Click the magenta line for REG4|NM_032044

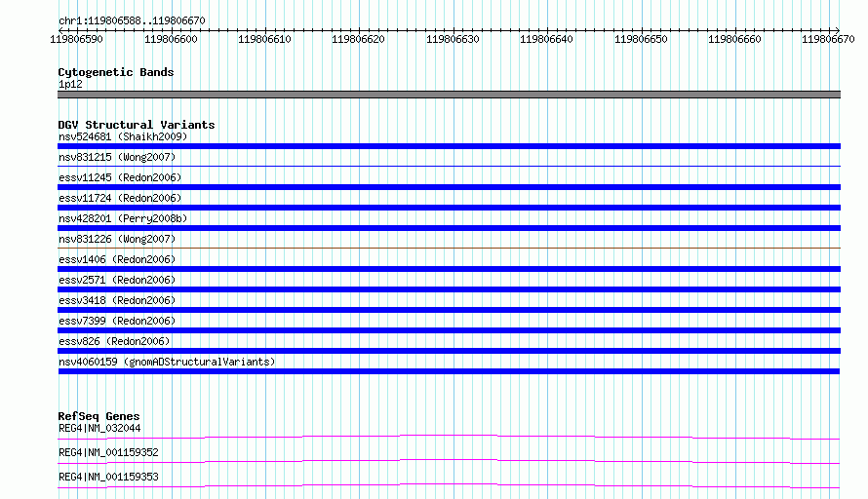click(449, 437)
